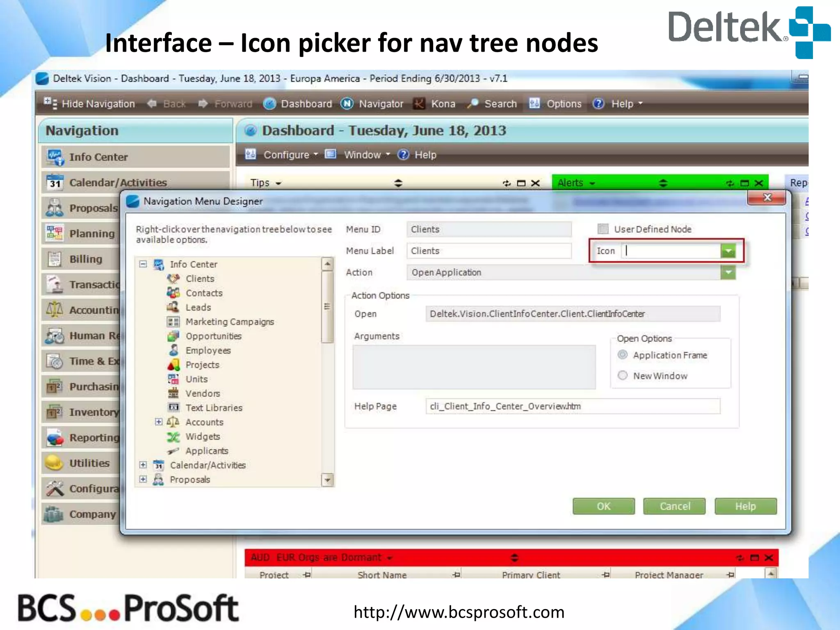Image resolution: width=840 pixels, height=630 pixels.
Task: Open the Icon dropdown arrow
Action: pyautogui.click(x=728, y=251)
